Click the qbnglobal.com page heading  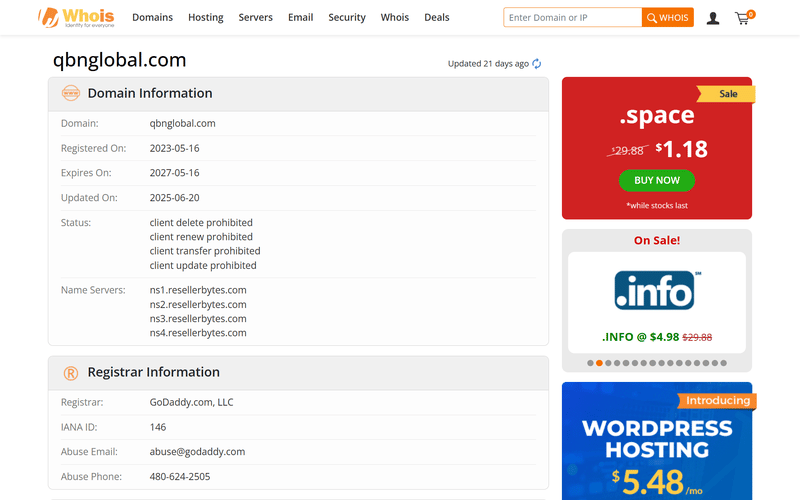[x=119, y=60]
